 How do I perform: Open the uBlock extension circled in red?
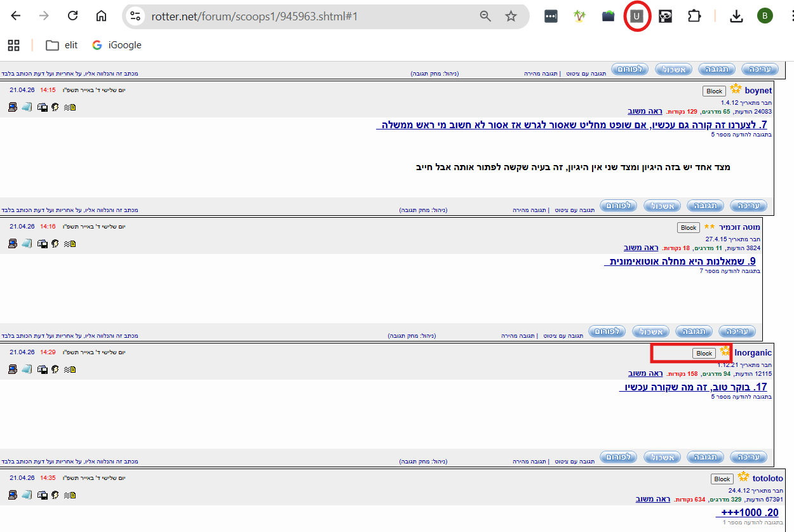tap(636, 16)
